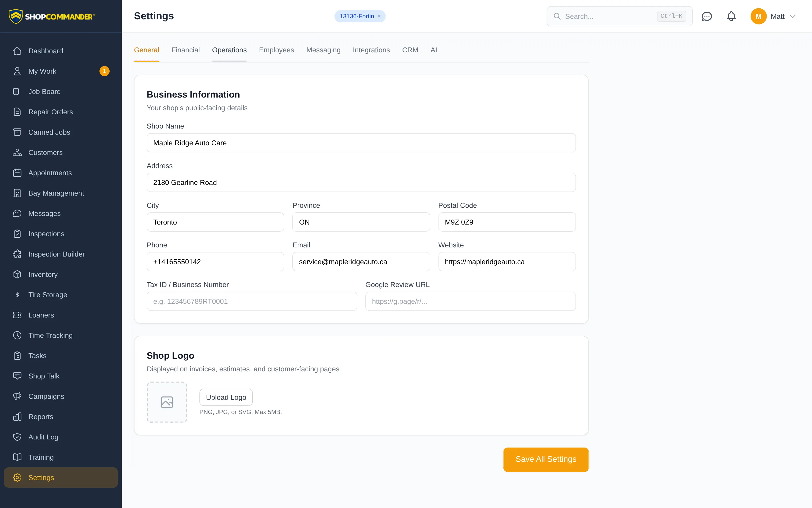
Task: Click the Email field
Action: (x=361, y=262)
